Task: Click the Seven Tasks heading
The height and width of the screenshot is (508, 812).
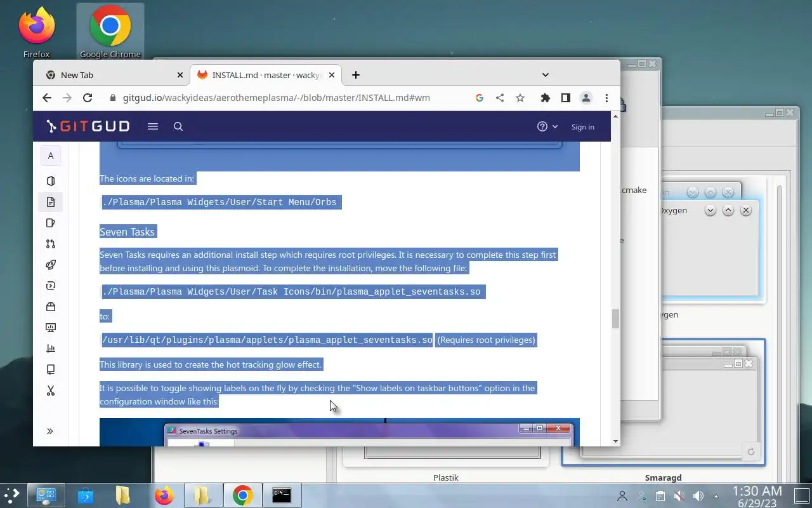Action: (x=127, y=232)
